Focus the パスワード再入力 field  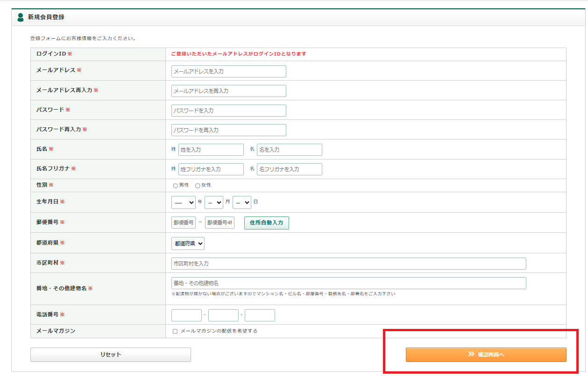(x=228, y=130)
